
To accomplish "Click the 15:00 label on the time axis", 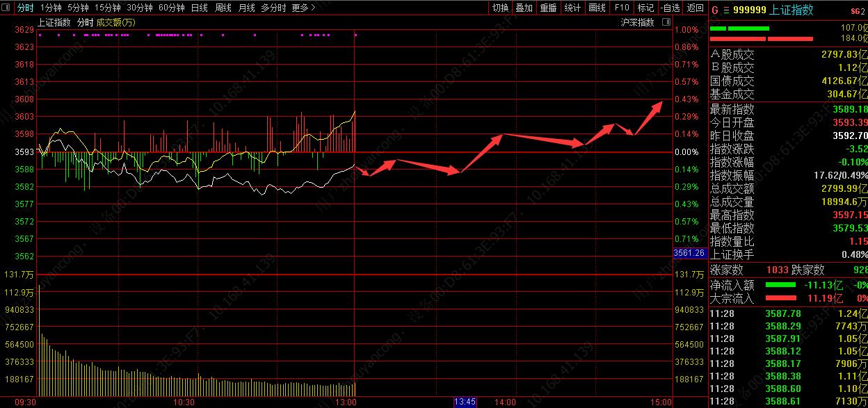I will (x=662, y=402).
